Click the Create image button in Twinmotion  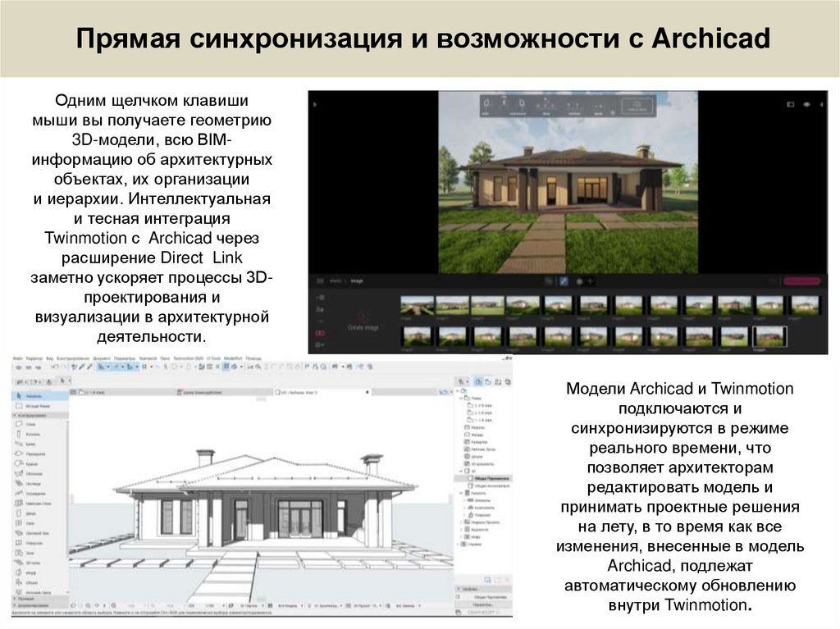[x=363, y=321]
